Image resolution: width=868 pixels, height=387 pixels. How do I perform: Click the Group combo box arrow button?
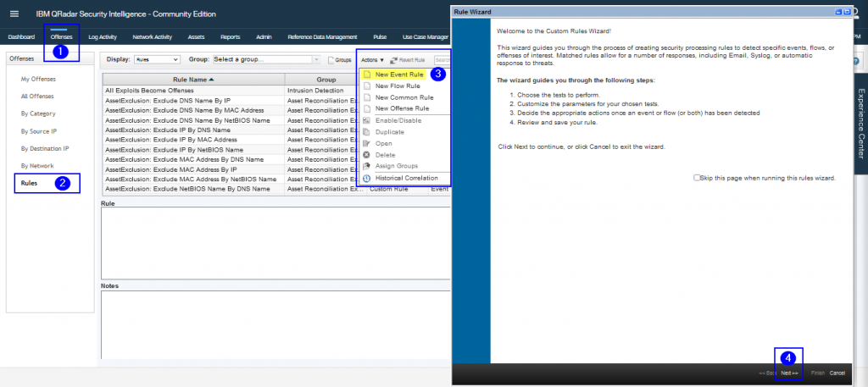pyautogui.click(x=316, y=59)
